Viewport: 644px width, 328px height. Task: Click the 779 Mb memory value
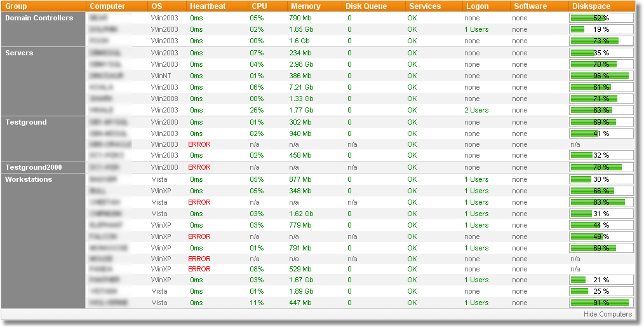(300, 225)
